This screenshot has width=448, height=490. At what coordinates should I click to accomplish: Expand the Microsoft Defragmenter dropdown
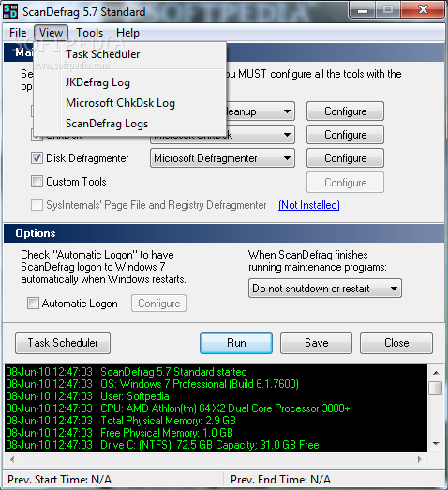point(222,158)
